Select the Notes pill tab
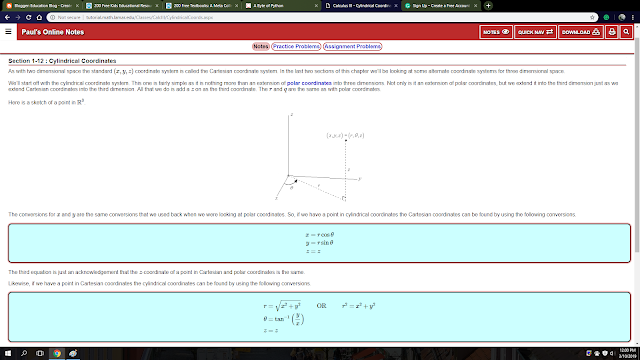The width and height of the screenshot is (640, 360). 260,47
